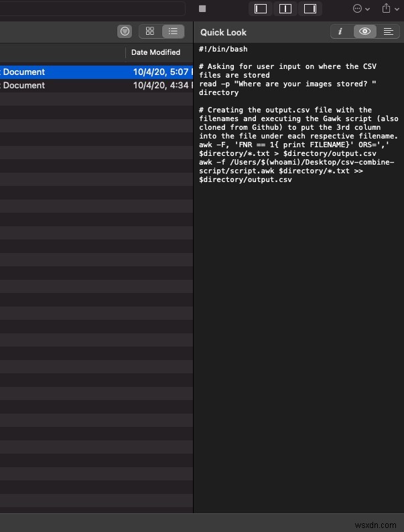
Task: Click the '# Creating the output.csv' comment line
Action: tap(285, 110)
